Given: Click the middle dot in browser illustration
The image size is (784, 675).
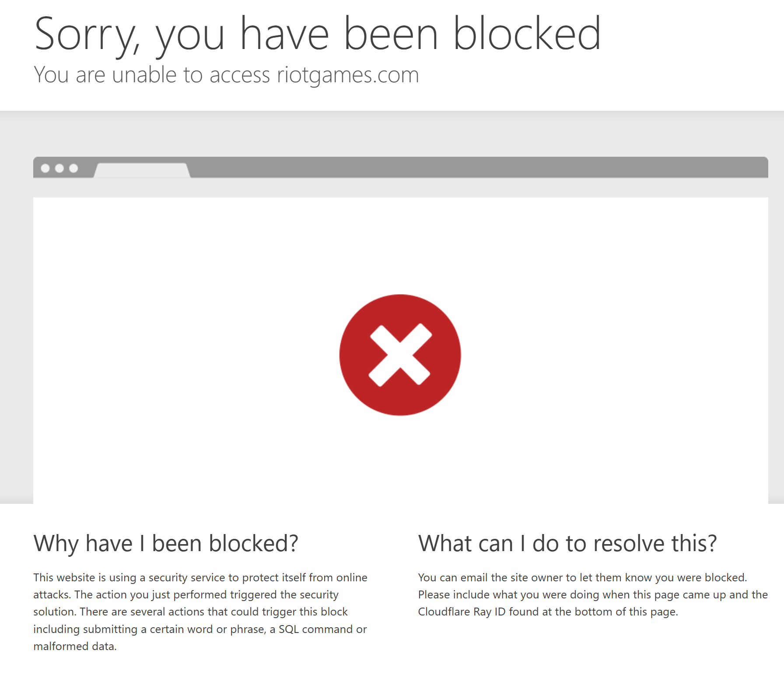Looking at the screenshot, I should [x=59, y=168].
